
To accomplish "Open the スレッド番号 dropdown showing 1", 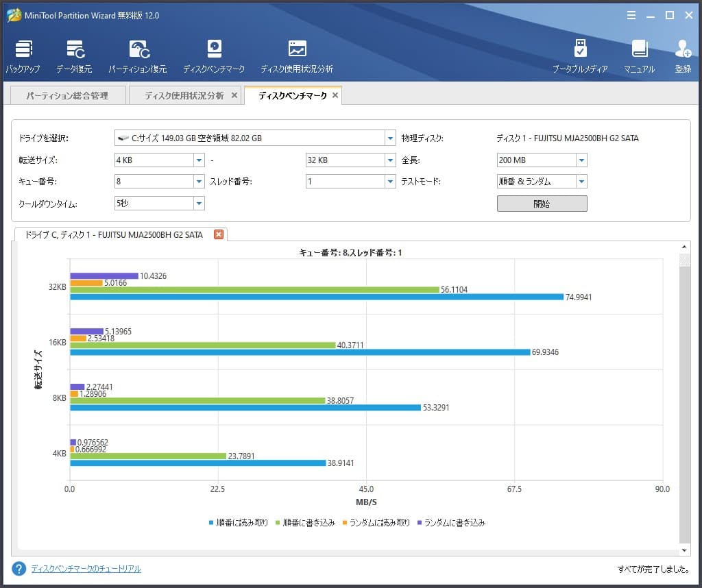I will click(x=390, y=181).
